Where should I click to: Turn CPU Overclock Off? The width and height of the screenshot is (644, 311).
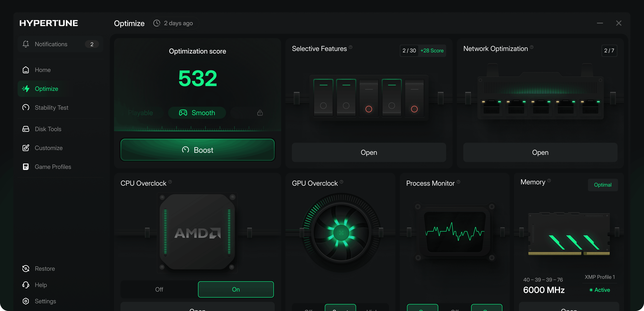coord(159,289)
